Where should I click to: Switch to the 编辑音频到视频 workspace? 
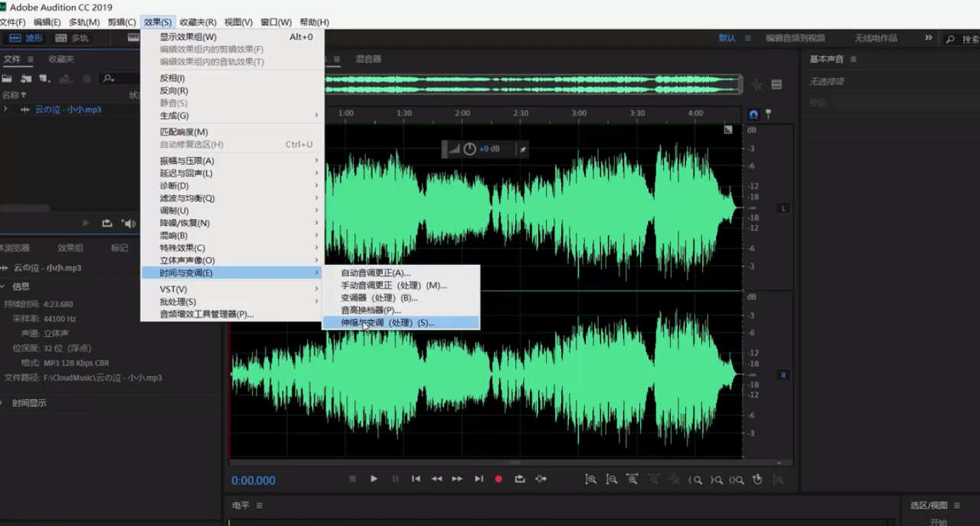[795, 38]
